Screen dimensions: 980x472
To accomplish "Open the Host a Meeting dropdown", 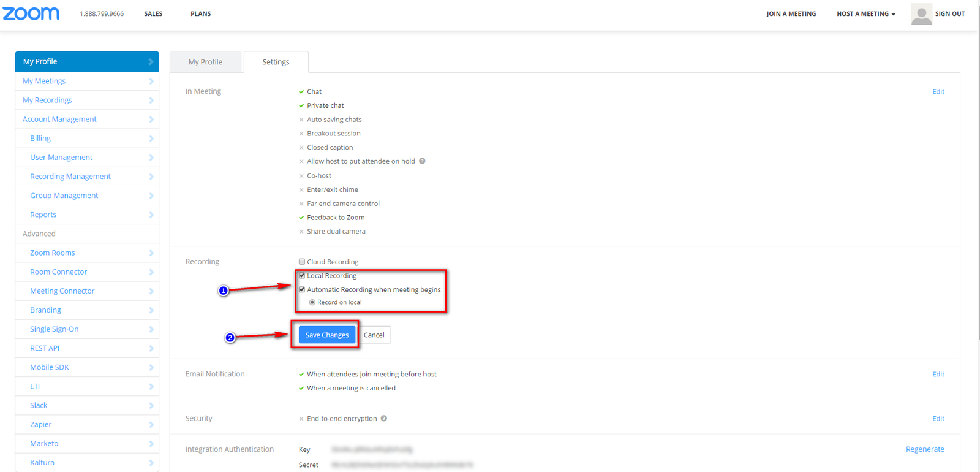I will click(x=866, y=14).
